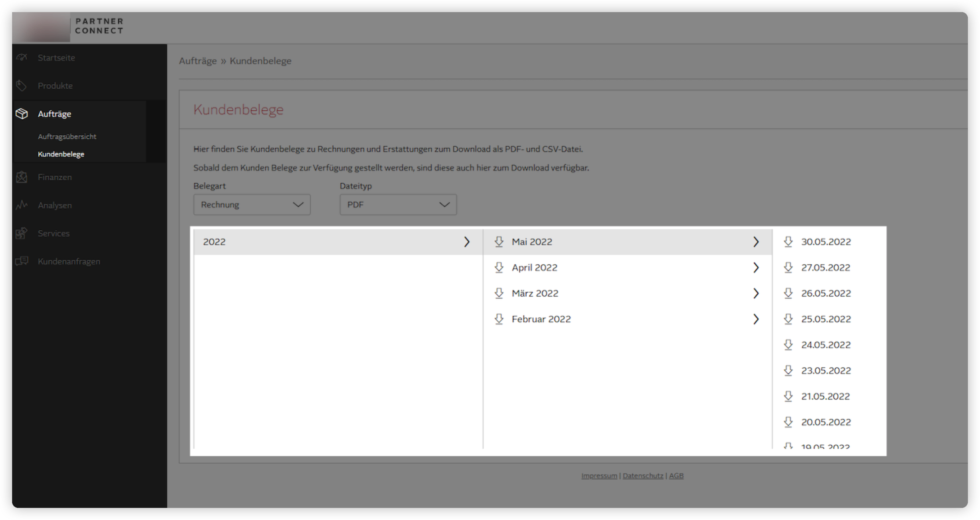Click Aufträge in the breadcrumb

tap(197, 61)
